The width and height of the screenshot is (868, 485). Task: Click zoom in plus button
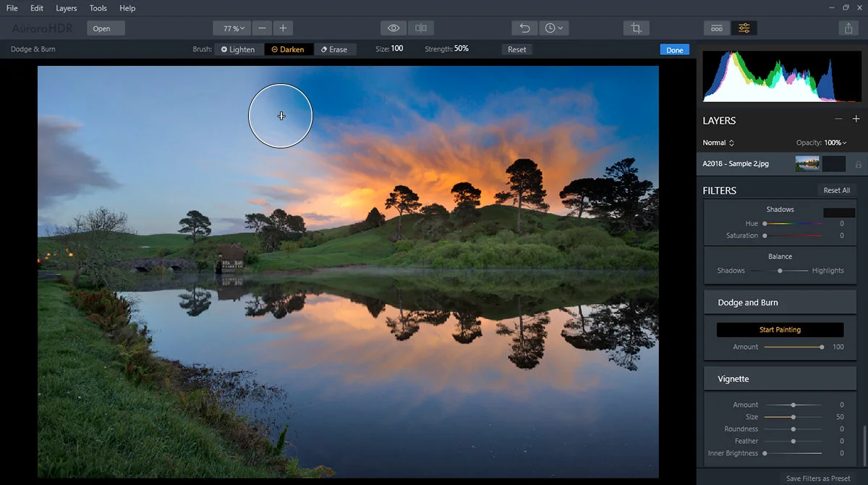coord(283,28)
